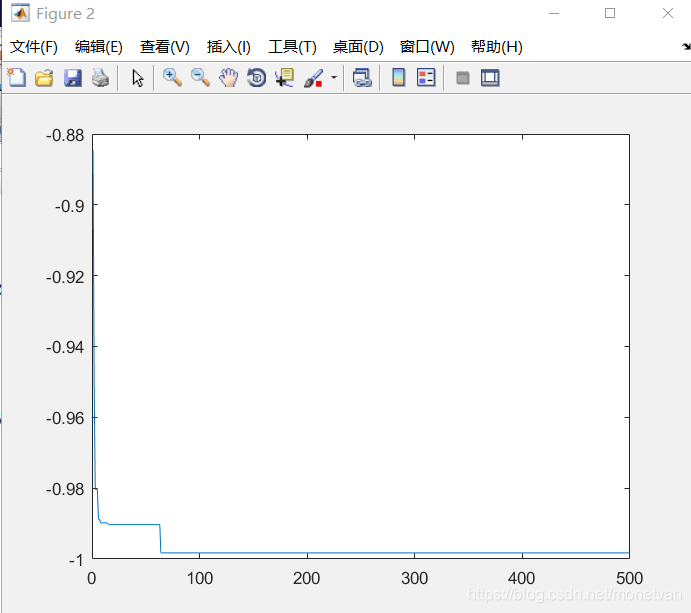Open the 窗口(W) menu
This screenshot has height=613, width=691.
pos(427,47)
